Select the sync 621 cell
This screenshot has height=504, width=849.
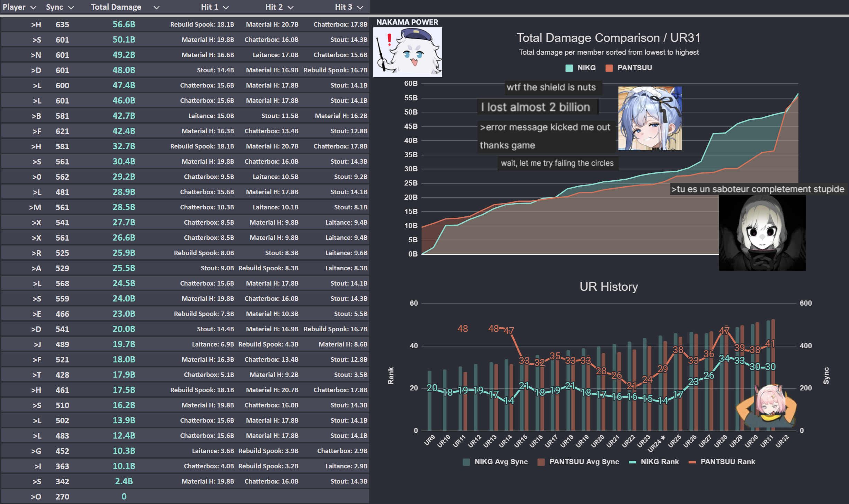pos(62,131)
